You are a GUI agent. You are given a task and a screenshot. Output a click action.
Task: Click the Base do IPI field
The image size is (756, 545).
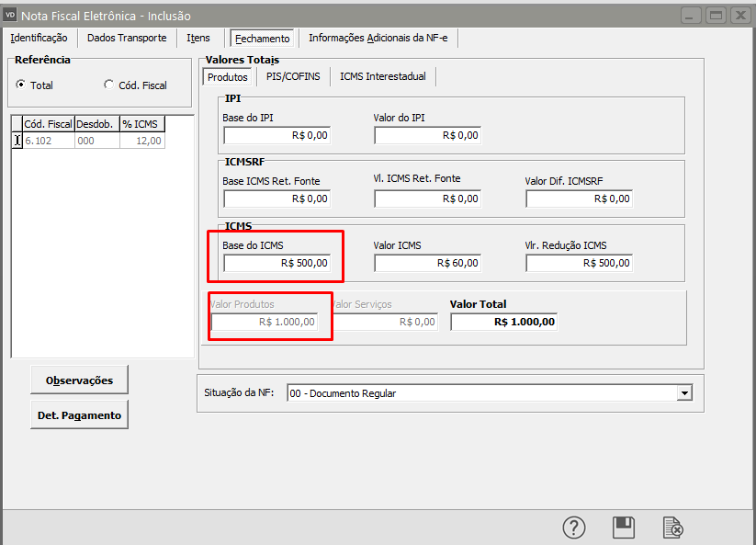point(276,135)
